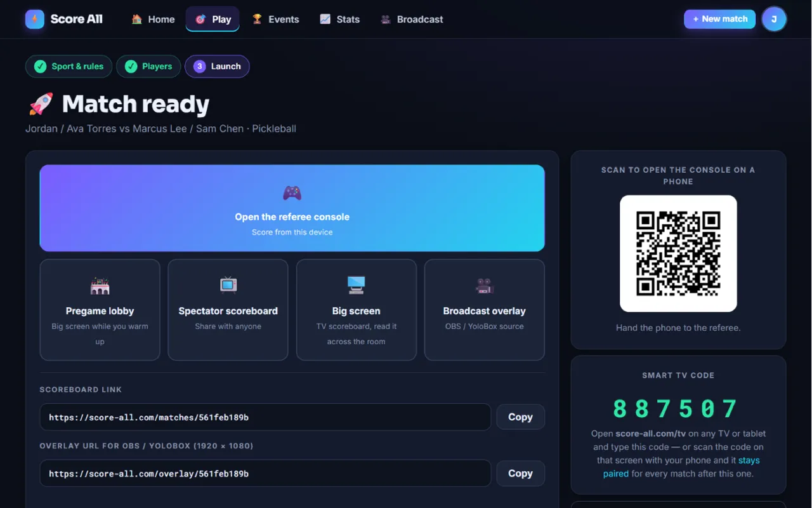812x508 pixels.
Task: Switch to the Stats nav item
Action: click(x=339, y=19)
